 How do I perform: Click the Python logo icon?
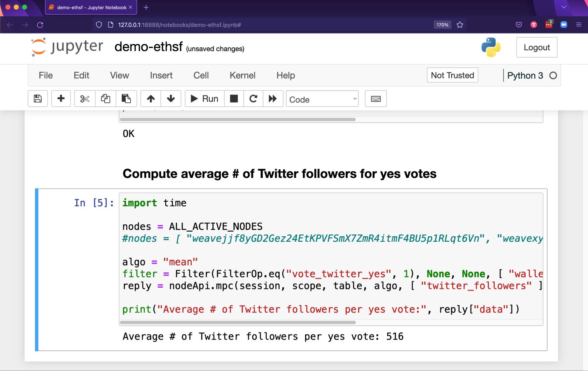click(491, 47)
